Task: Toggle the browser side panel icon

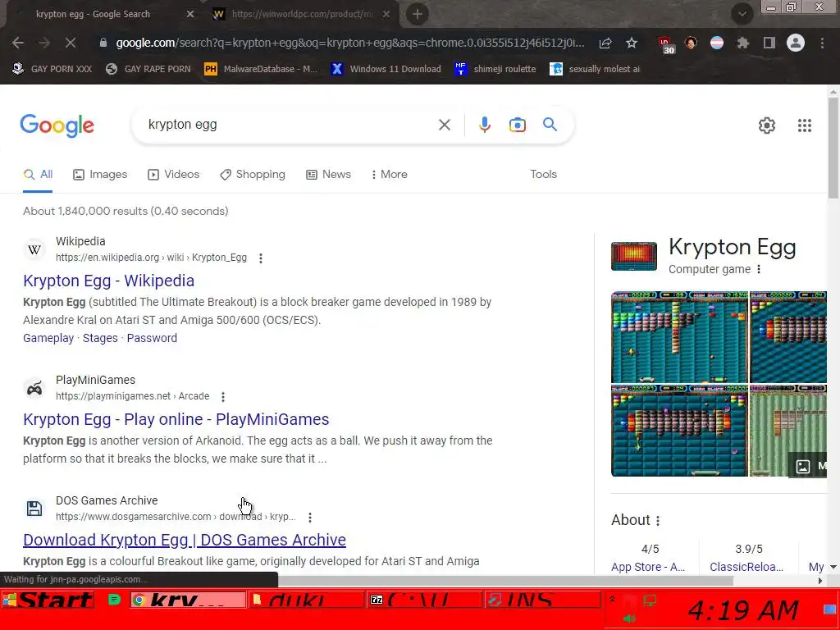Action: click(x=769, y=43)
